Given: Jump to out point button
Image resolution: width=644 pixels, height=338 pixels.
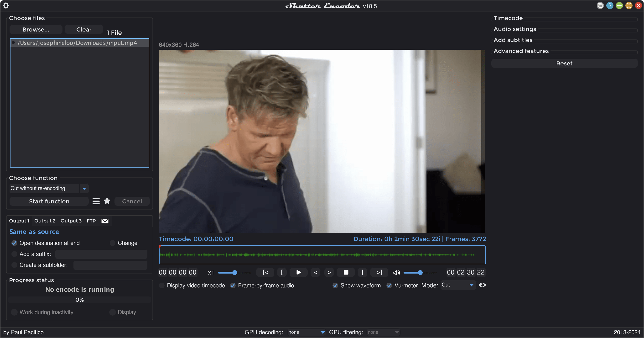Looking at the screenshot, I should point(379,272).
